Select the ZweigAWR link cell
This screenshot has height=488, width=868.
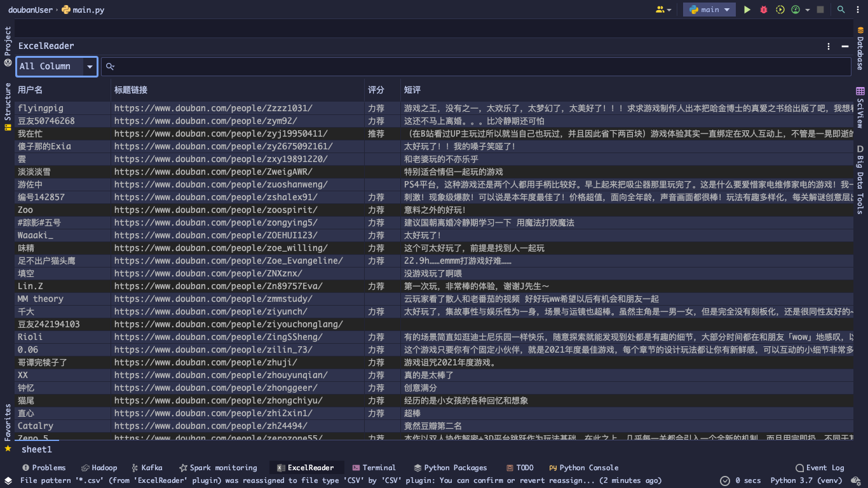[x=238, y=172]
